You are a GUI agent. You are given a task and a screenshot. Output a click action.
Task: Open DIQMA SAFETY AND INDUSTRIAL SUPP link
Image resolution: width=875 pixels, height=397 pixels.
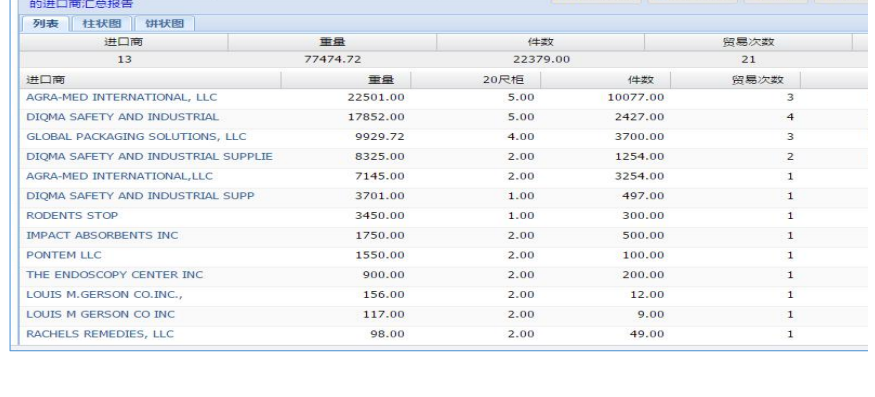(140, 195)
